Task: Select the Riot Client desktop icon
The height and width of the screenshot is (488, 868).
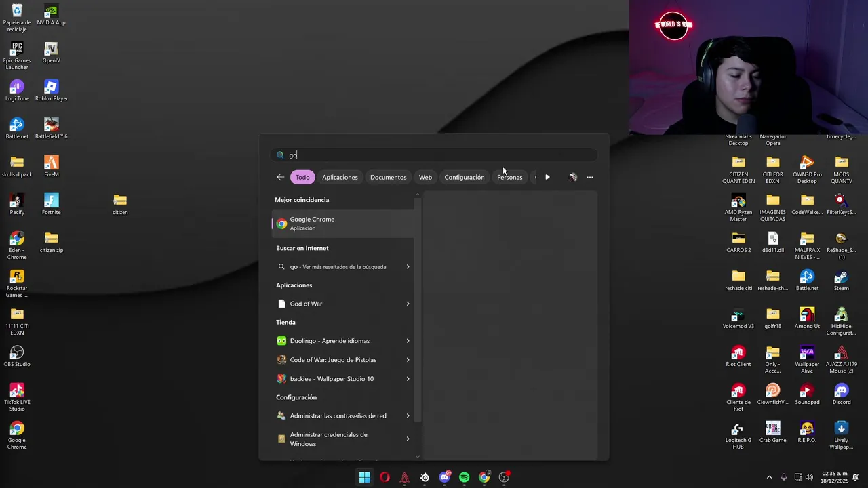Action: pos(738,357)
